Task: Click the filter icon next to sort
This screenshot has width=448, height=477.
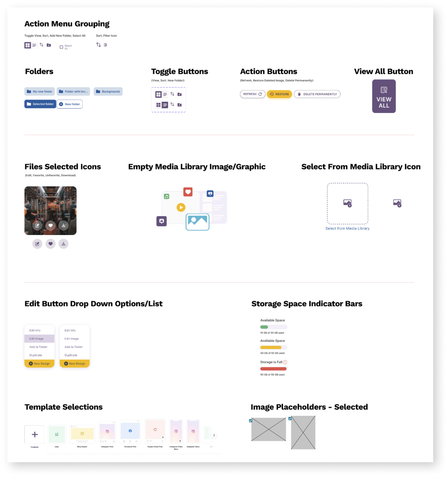Action: click(105, 45)
